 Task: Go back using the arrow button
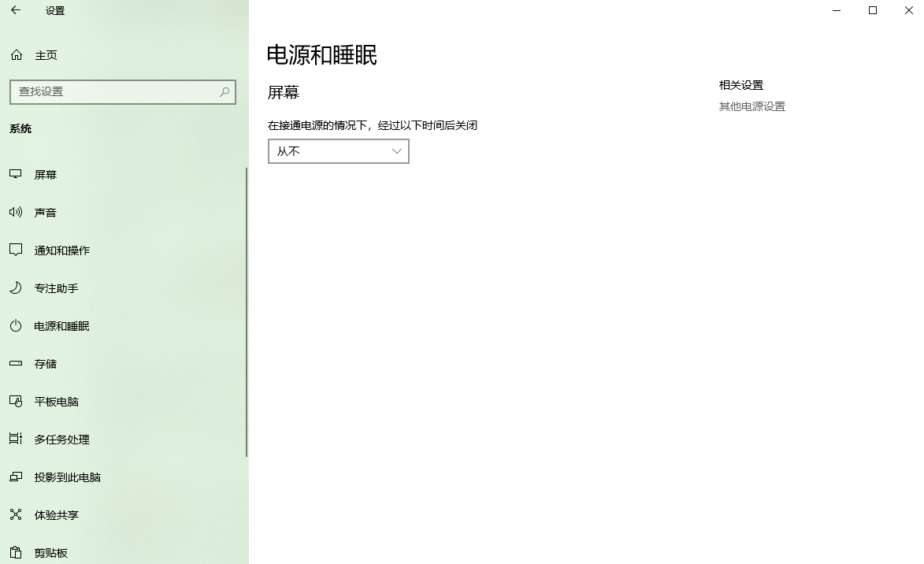pyautogui.click(x=17, y=10)
